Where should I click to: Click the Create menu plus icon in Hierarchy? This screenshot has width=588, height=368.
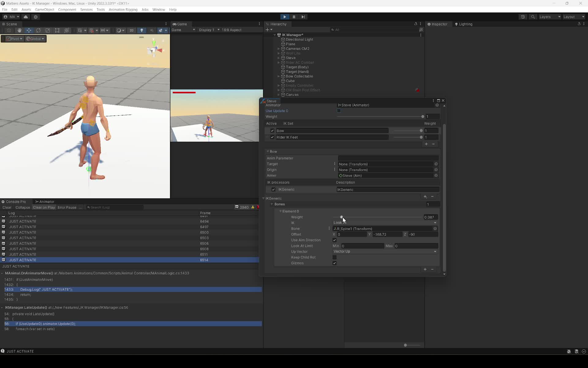coord(268,30)
